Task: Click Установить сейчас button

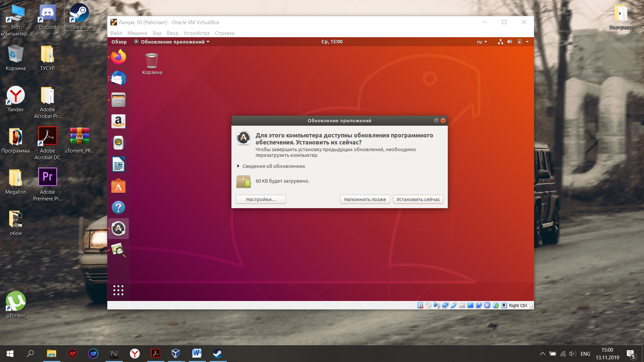Action: tap(418, 199)
